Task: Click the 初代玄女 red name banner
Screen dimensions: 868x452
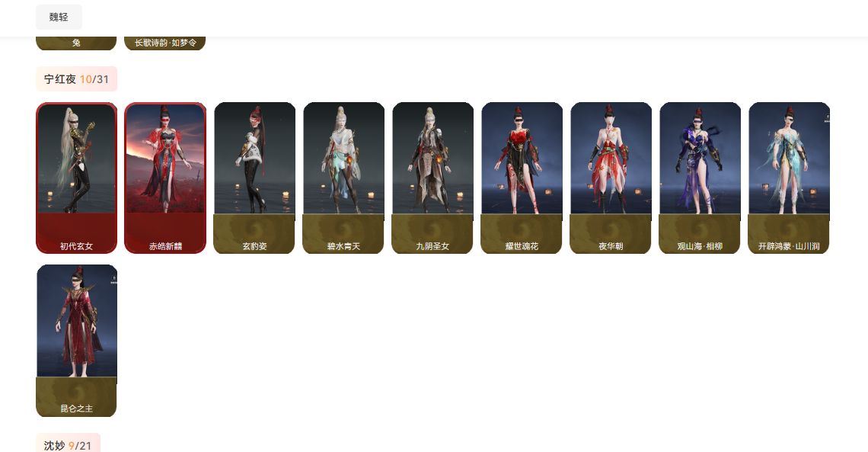Action: (76, 233)
